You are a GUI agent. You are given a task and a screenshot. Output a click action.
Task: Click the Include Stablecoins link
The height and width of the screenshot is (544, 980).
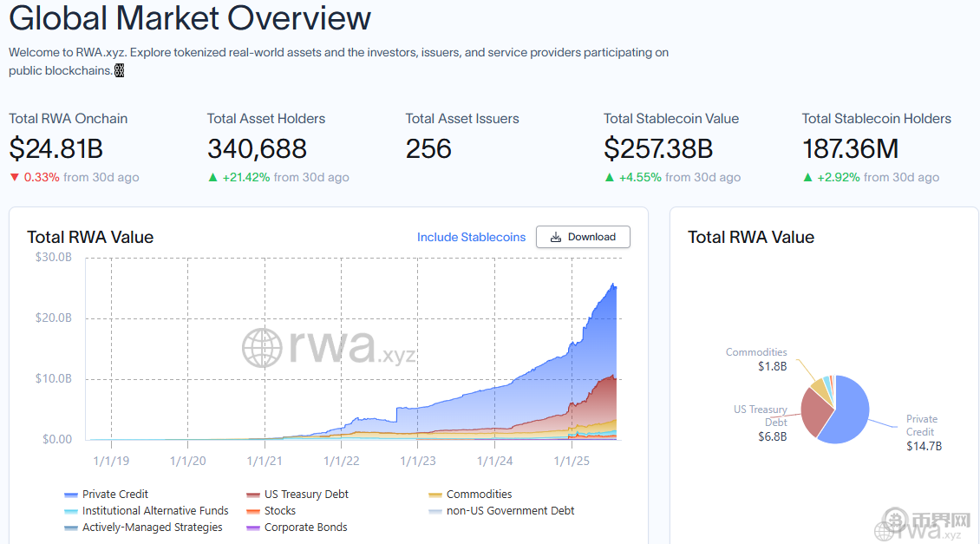pyautogui.click(x=471, y=237)
